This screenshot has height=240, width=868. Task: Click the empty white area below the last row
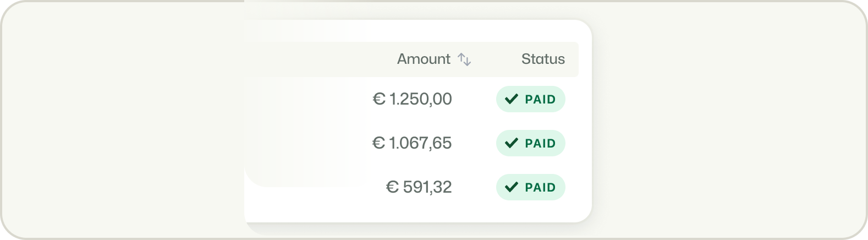pos(418,212)
